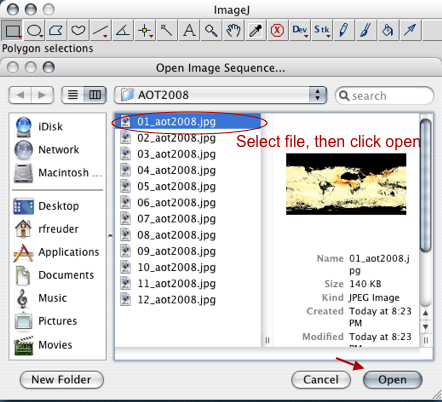Select the Pencil tool
Viewport: 442px width, 402px height.
(x=344, y=30)
